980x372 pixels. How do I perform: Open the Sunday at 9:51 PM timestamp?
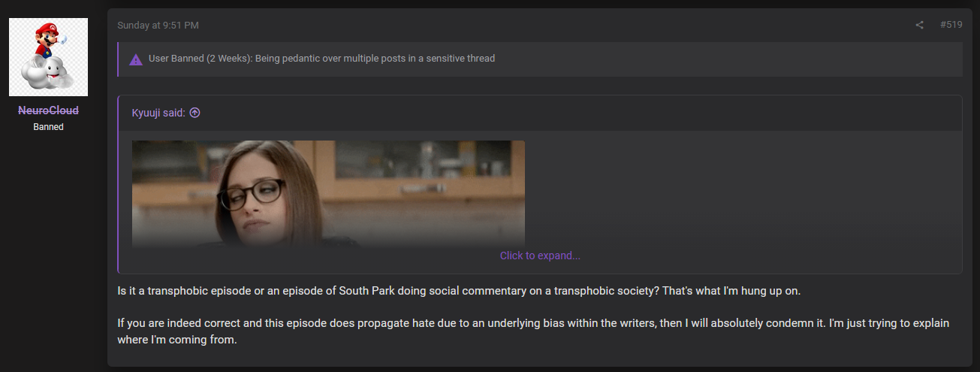tap(158, 26)
